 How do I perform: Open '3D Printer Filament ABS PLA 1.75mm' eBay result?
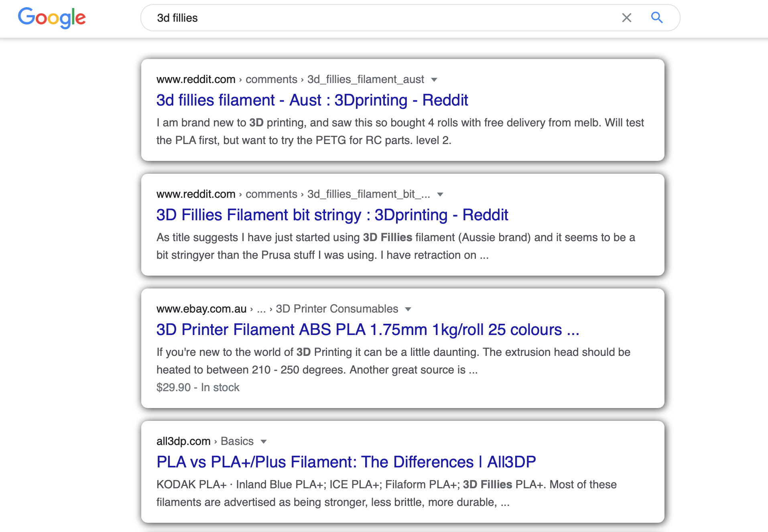(x=368, y=330)
